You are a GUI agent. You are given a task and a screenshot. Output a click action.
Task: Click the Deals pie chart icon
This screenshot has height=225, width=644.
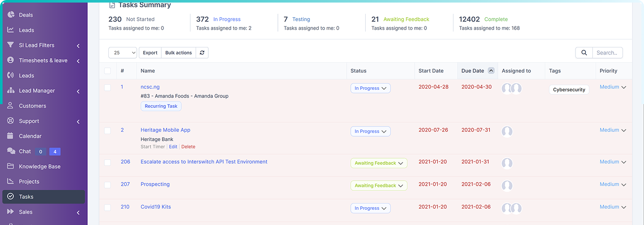(10, 15)
